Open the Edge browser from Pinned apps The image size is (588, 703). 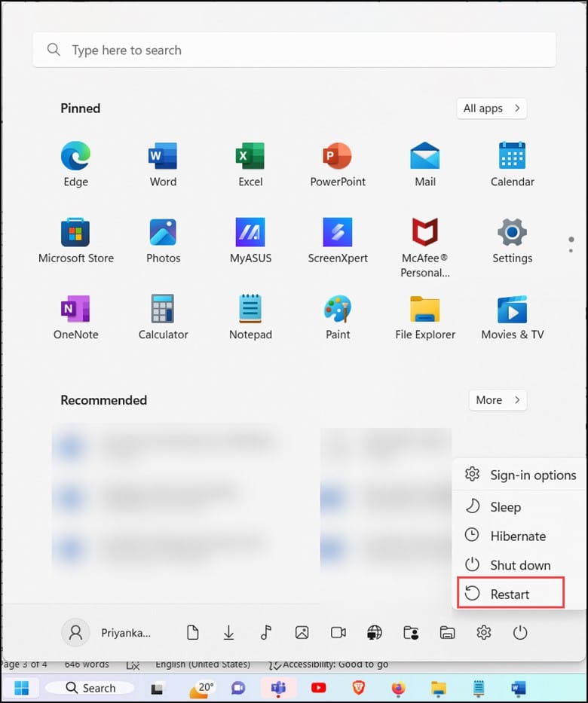[x=76, y=164]
